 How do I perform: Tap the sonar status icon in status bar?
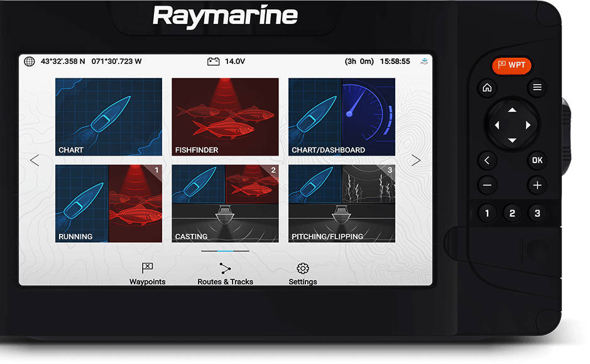pyautogui.click(x=424, y=62)
